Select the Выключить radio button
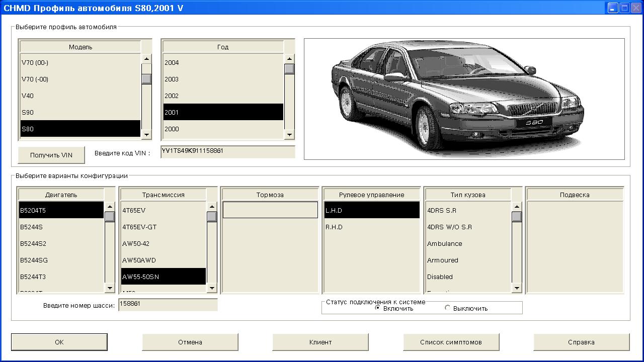Image resolution: width=644 pixels, height=362 pixels. tap(448, 308)
